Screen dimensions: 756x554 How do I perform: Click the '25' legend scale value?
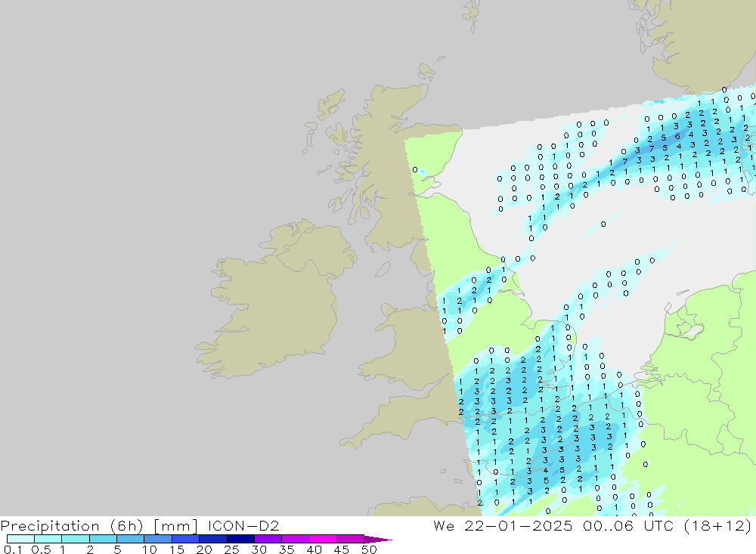coord(231,549)
